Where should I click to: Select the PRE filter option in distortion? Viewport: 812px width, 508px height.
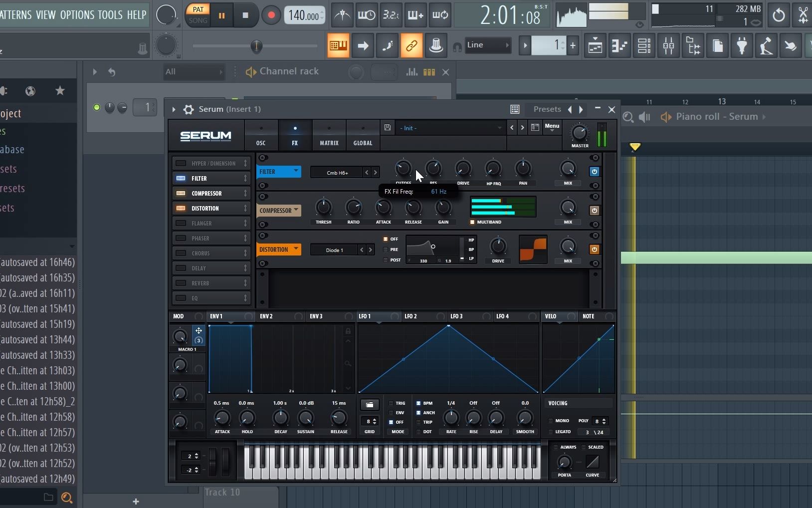386,250
